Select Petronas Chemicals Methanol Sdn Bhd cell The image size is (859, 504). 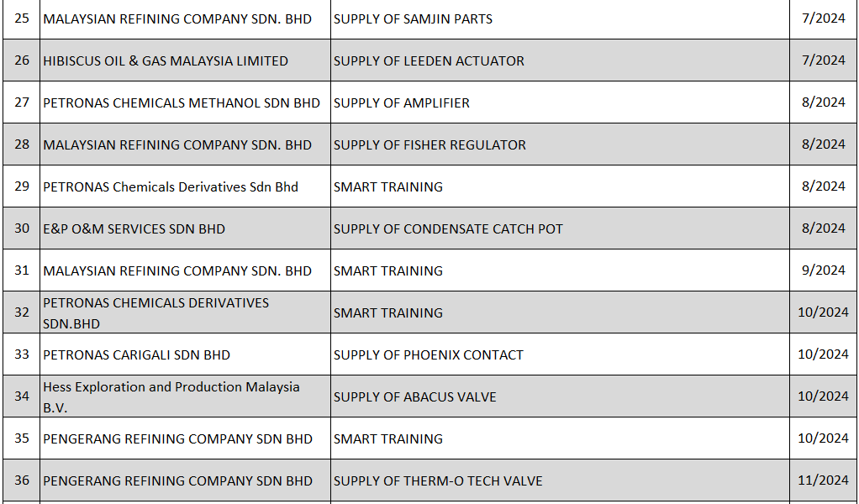(182, 102)
